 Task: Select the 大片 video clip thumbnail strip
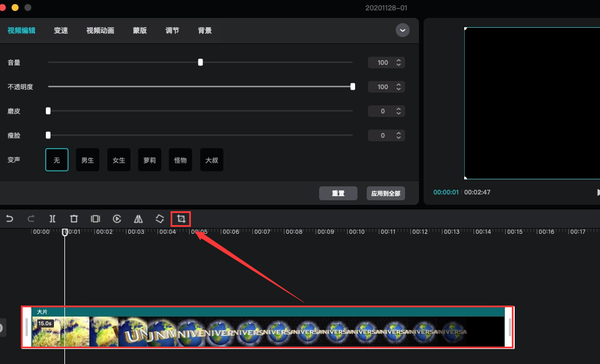[x=268, y=331]
